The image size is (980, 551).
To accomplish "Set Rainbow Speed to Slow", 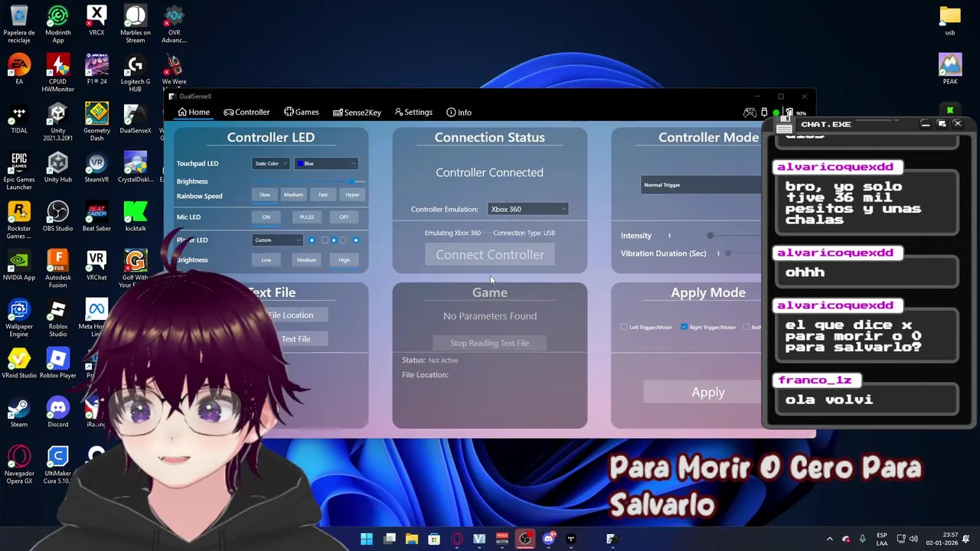I will [264, 194].
